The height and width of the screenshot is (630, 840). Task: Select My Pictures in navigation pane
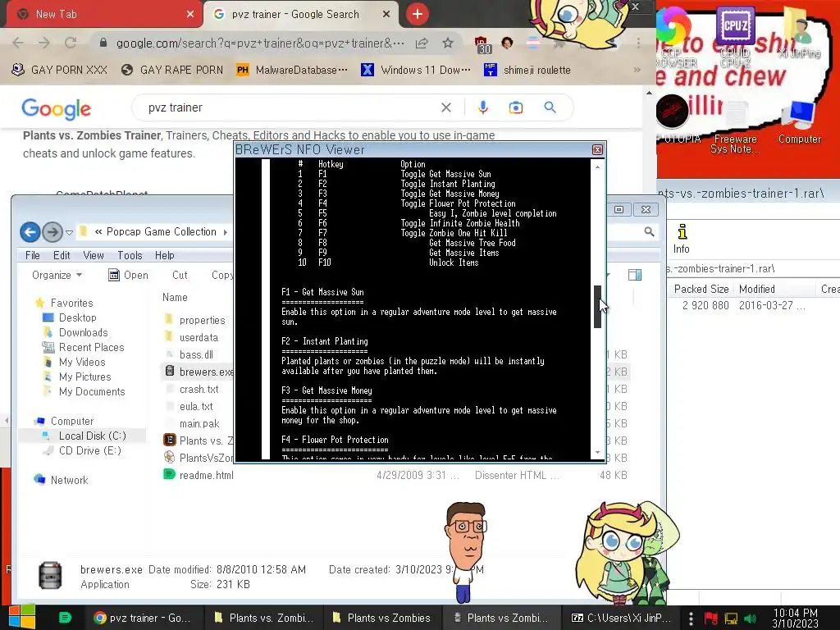coord(84,377)
